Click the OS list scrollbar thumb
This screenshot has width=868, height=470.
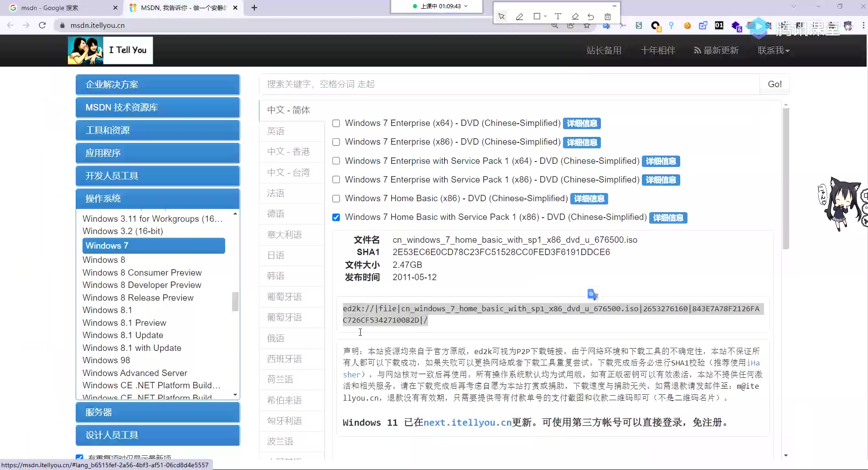(235, 302)
